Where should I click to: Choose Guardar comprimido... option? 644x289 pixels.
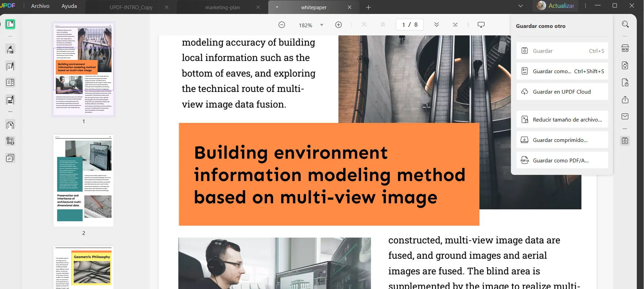[562, 140]
